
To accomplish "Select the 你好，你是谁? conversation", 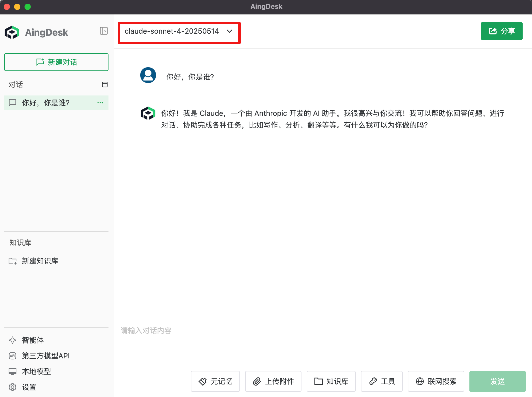I will tap(45, 103).
